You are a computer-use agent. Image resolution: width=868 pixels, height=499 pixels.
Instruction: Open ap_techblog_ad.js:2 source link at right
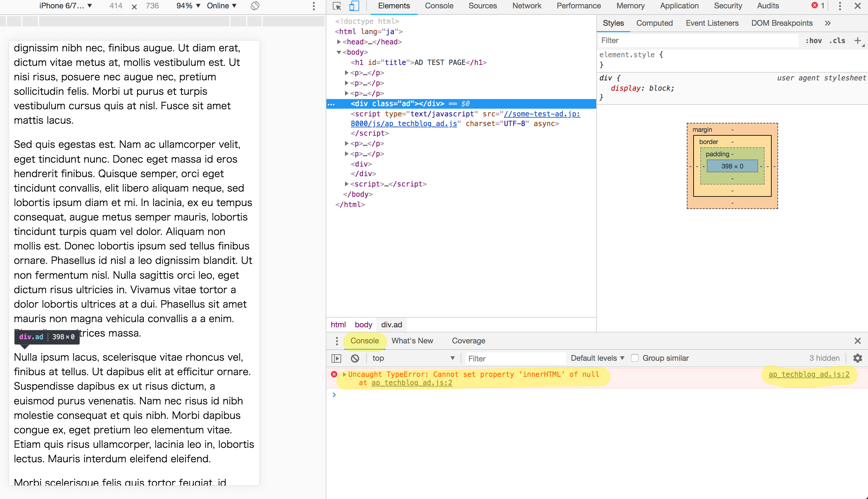[x=809, y=374]
